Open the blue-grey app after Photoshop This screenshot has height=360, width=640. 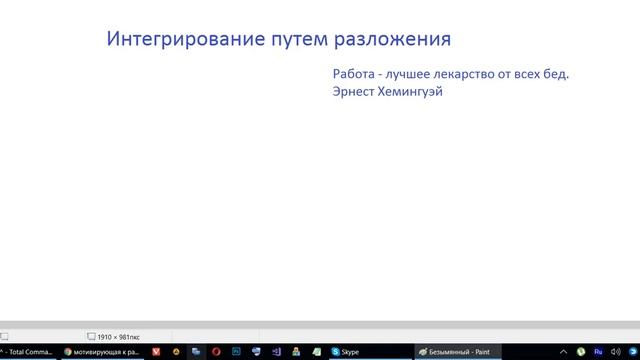pos(256,352)
